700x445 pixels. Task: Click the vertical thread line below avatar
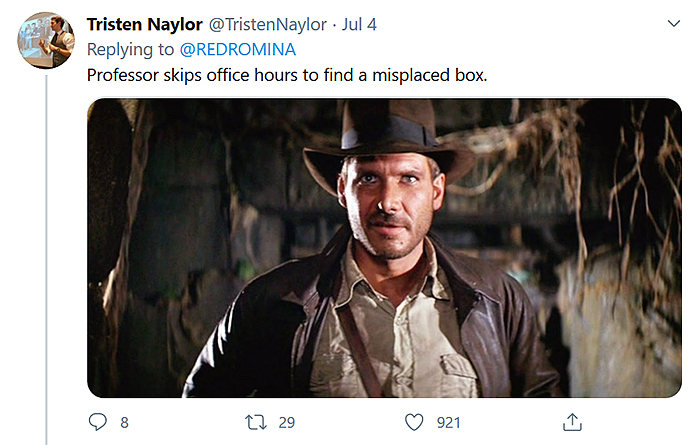tap(46, 250)
